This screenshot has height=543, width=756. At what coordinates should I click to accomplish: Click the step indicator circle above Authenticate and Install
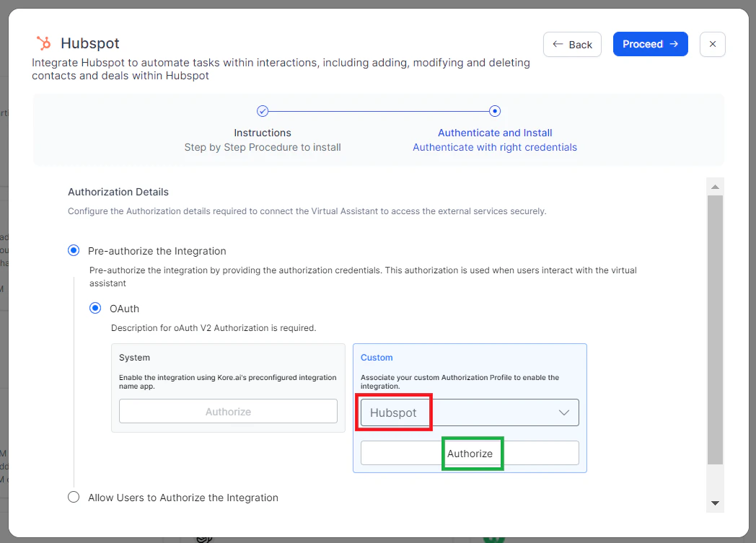pos(495,110)
